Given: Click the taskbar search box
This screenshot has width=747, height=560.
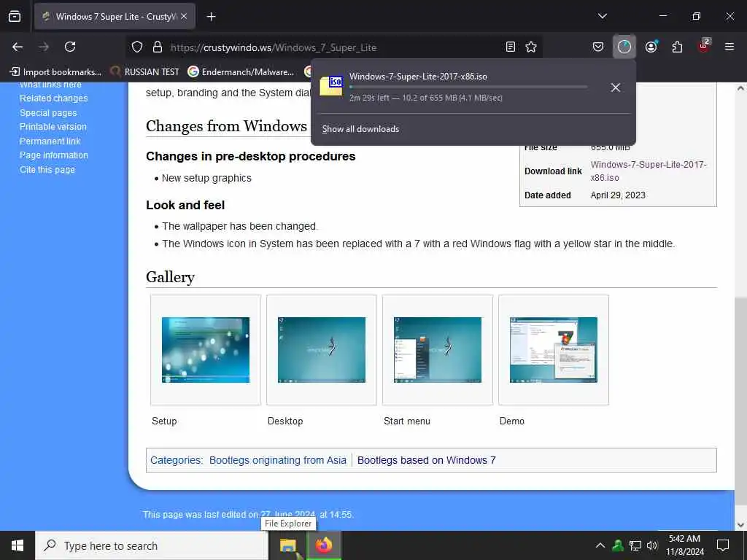Looking at the screenshot, I should click(x=152, y=545).
